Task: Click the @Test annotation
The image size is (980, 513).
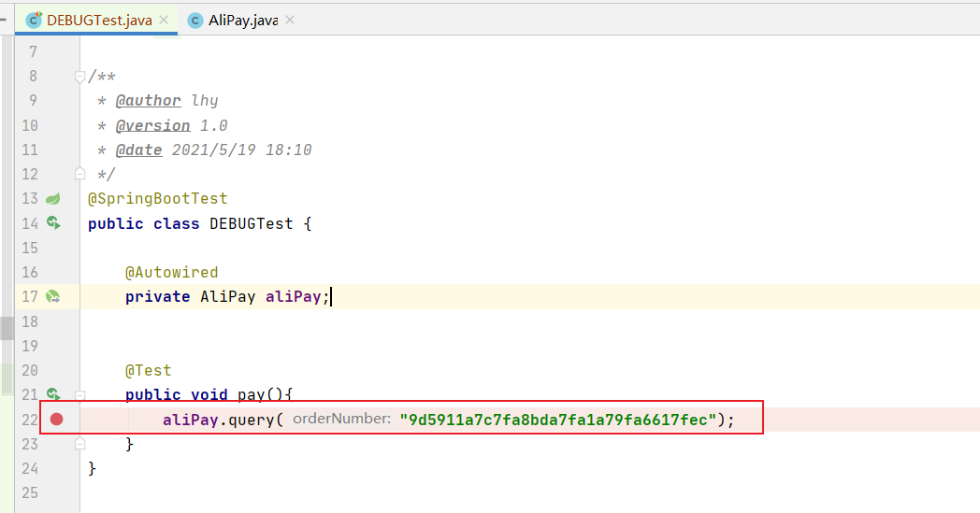Action: click(148, 371)
